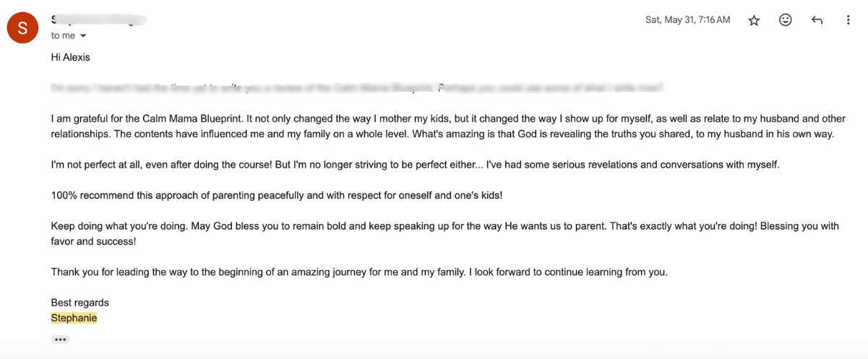Click the blurred sentence below the greeting
Viewport: 868px width, 359px height.
point(357,88)
